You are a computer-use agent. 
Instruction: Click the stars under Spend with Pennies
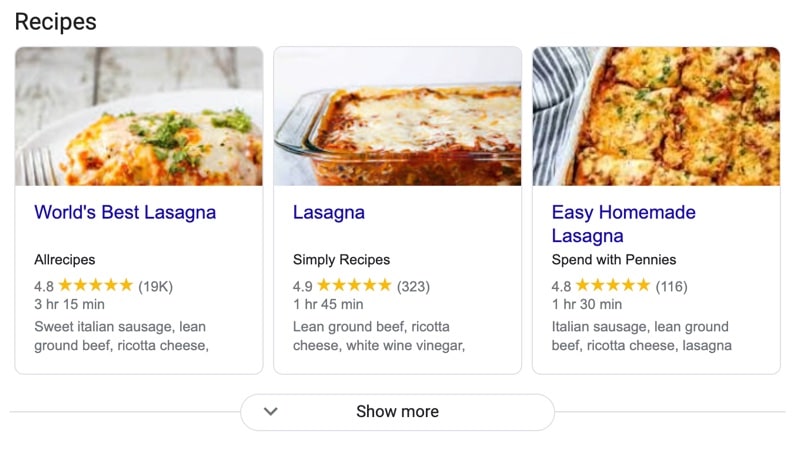613,286
